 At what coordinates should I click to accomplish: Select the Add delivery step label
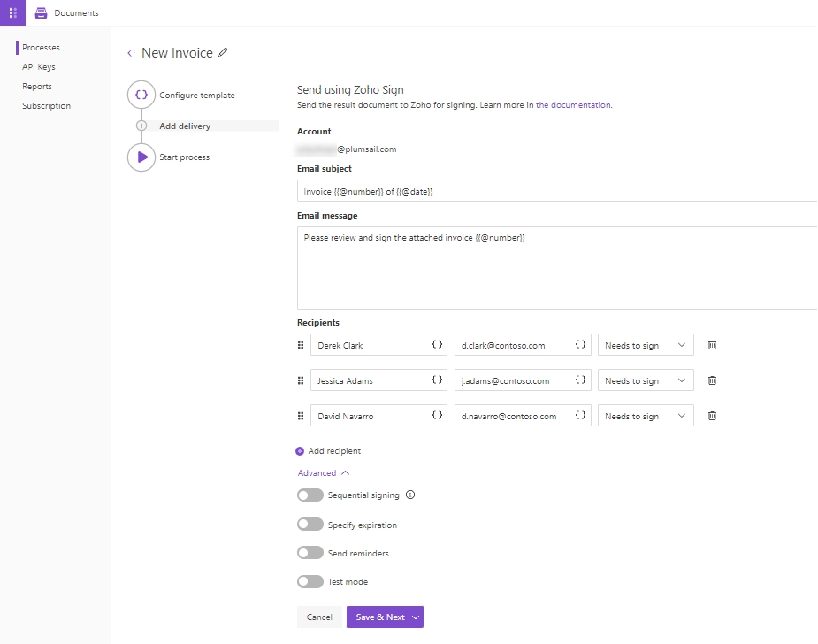click(x=185, y=126)
